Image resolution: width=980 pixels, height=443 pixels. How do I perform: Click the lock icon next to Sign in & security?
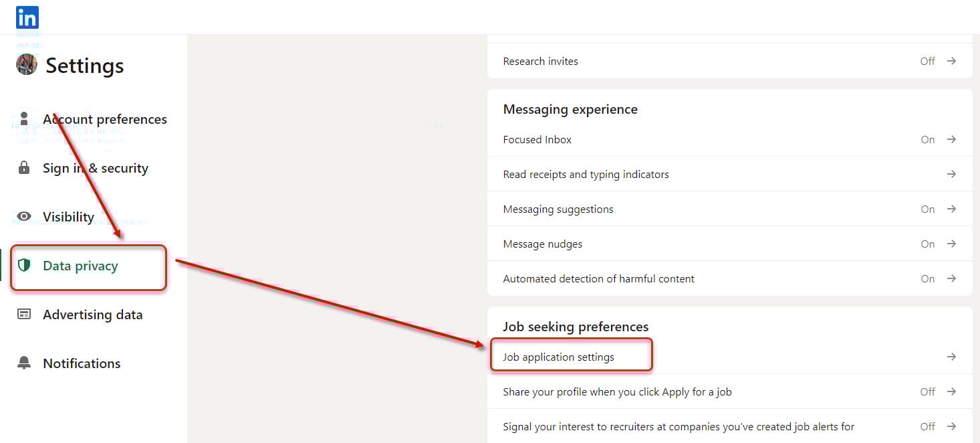[x=24, y=168]
